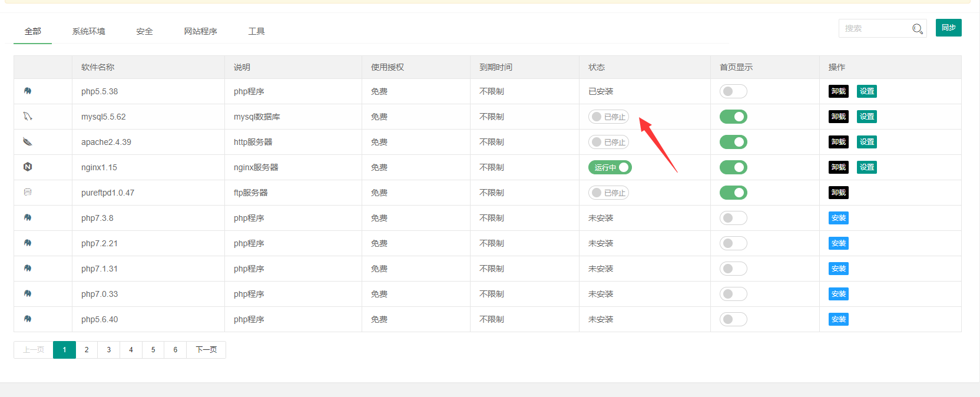Click the php7.3.8 elephant icon
Viewport: 980px width, 397px height.
tap(28, 217)
